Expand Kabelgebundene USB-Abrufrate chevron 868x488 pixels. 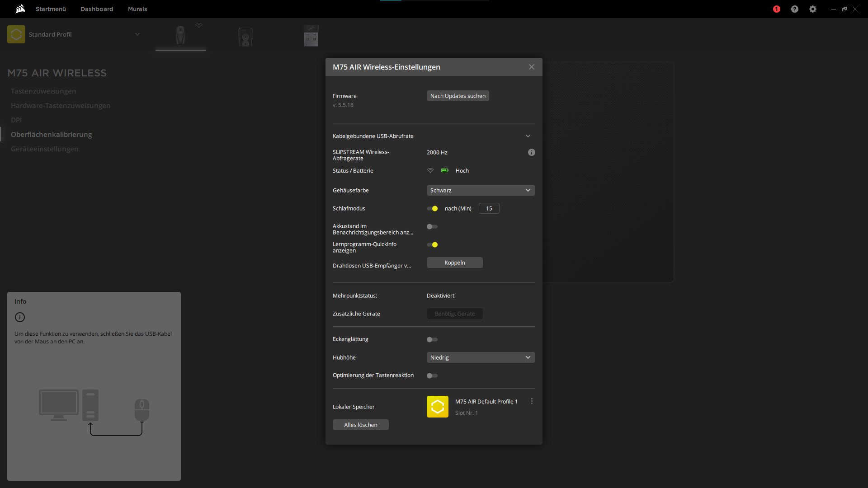(x=528, y=136)
